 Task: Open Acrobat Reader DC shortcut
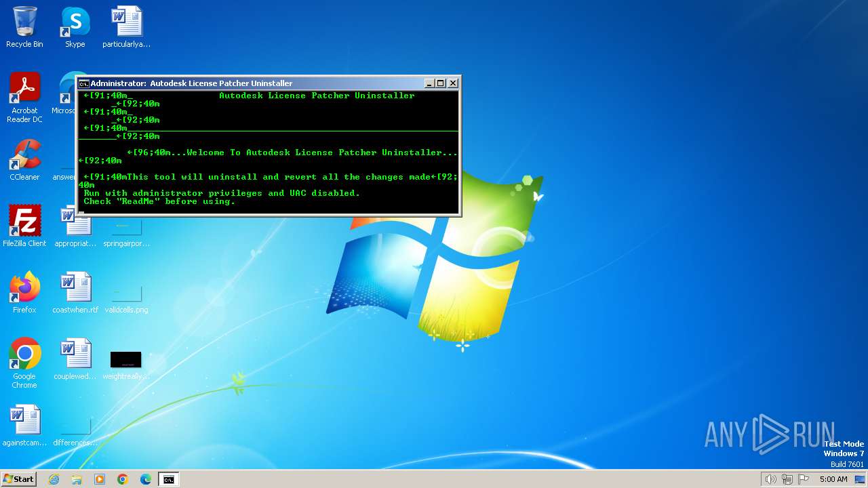coord(24,98)
